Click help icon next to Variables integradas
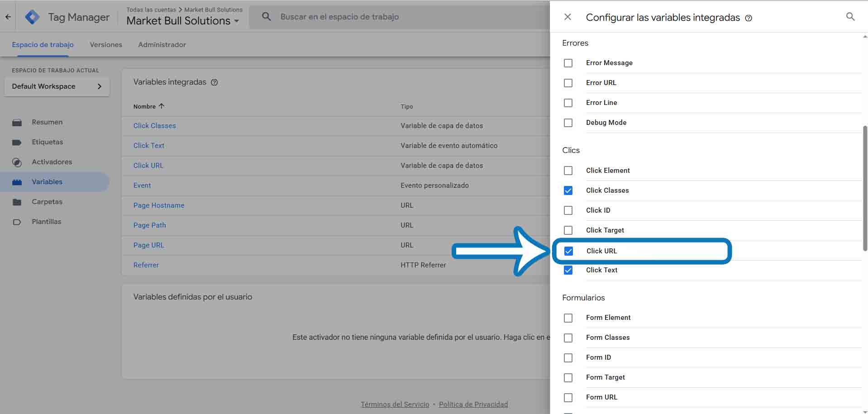Screen dimensions: 868x414 click(x=215, y=82)
